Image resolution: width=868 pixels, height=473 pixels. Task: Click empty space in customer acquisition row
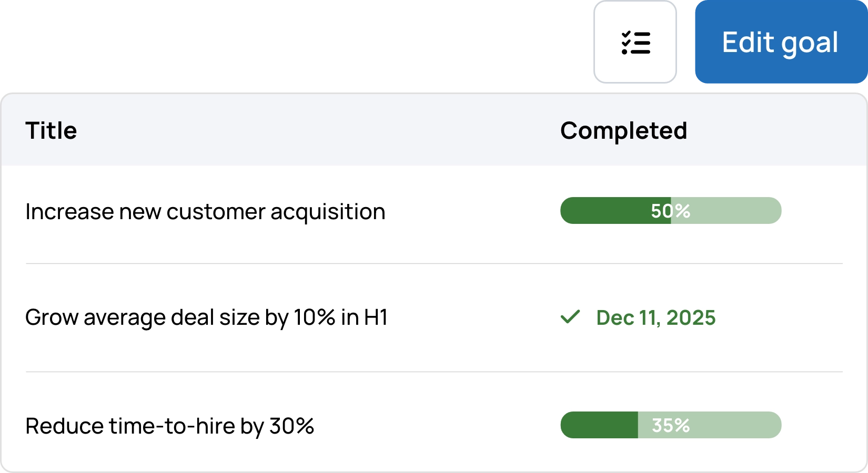tap(463, 212)
